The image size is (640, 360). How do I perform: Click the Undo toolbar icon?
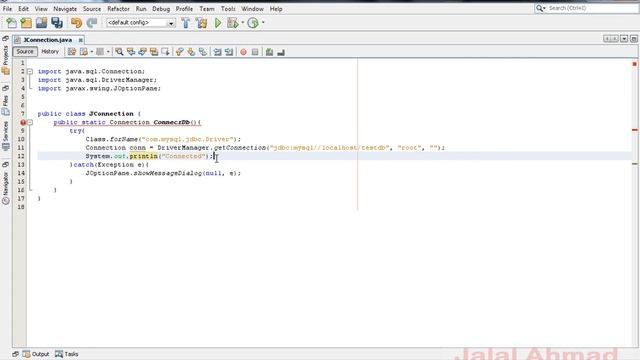[76, 23]
